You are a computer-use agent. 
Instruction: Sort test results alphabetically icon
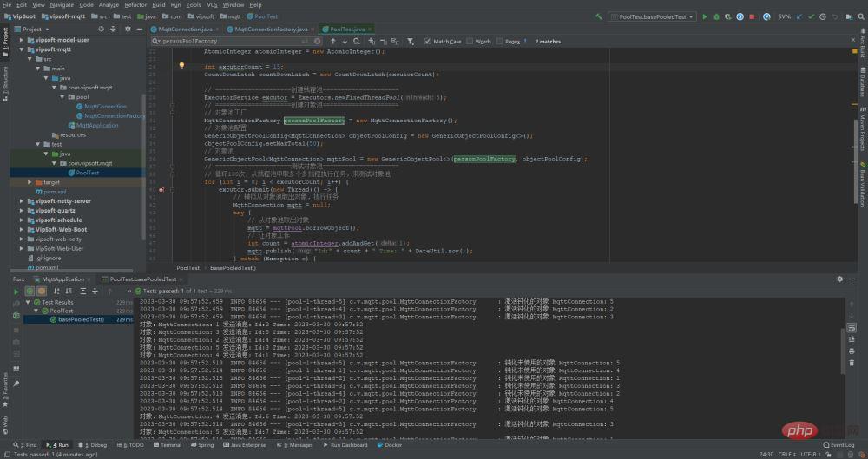coord(56,292)
